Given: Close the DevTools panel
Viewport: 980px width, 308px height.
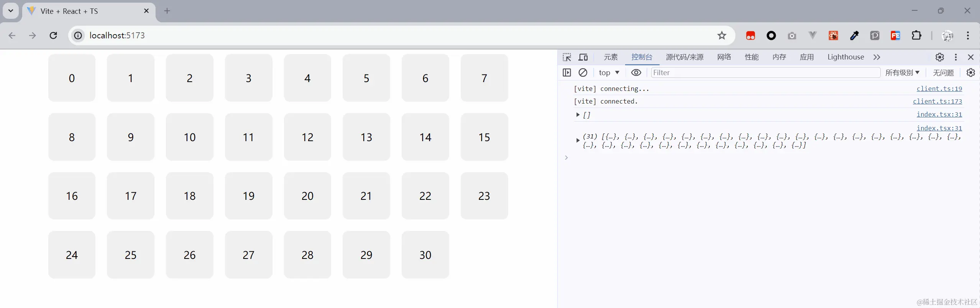Looking at the screenshot, I should (970, 57).
